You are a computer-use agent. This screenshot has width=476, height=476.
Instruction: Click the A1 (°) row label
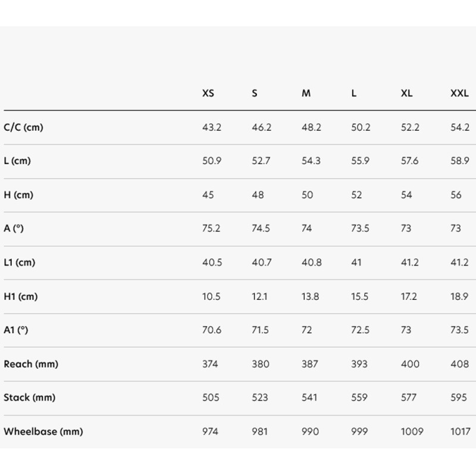click(x=16, y=330)
